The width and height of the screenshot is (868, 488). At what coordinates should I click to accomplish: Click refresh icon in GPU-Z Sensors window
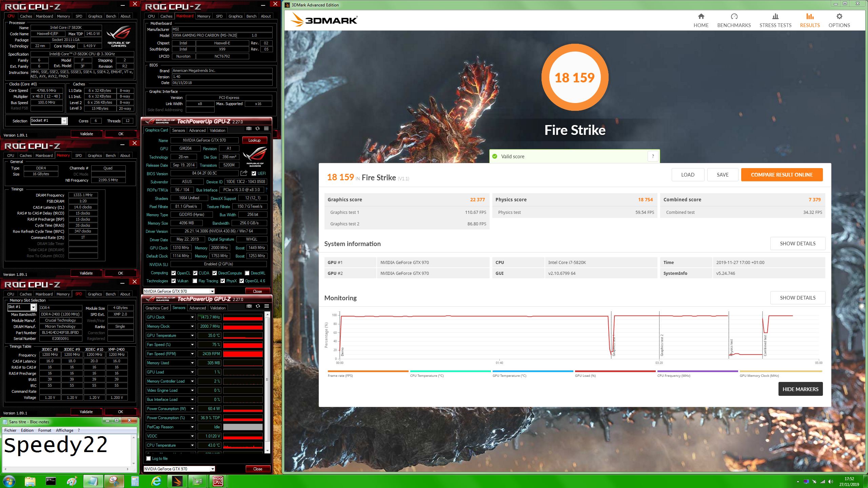click(x=258, y=306)
